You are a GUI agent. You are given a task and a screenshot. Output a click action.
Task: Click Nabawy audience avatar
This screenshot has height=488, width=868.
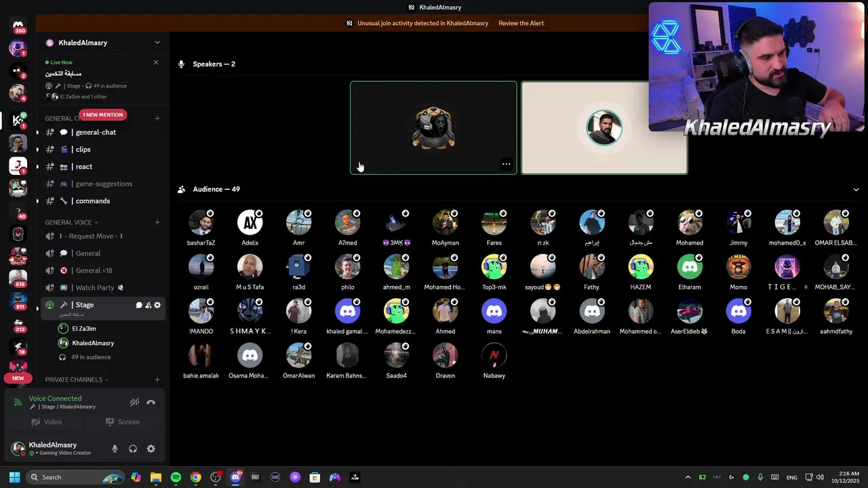tap(494, 356)
